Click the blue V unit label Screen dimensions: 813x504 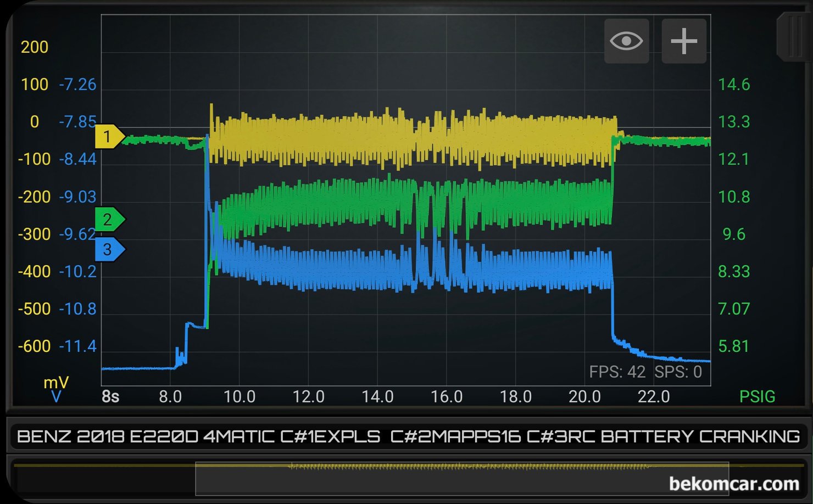pos(56,396)
